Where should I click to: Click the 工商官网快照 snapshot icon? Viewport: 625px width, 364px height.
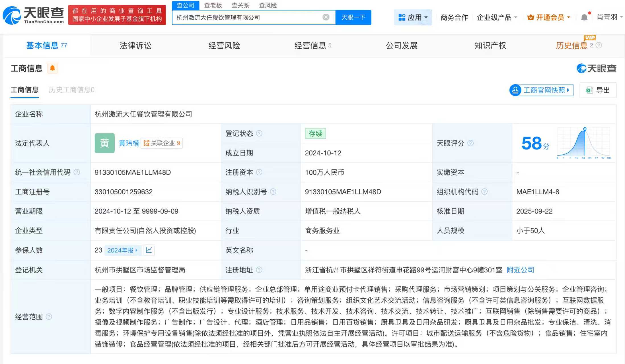(515, 90)
